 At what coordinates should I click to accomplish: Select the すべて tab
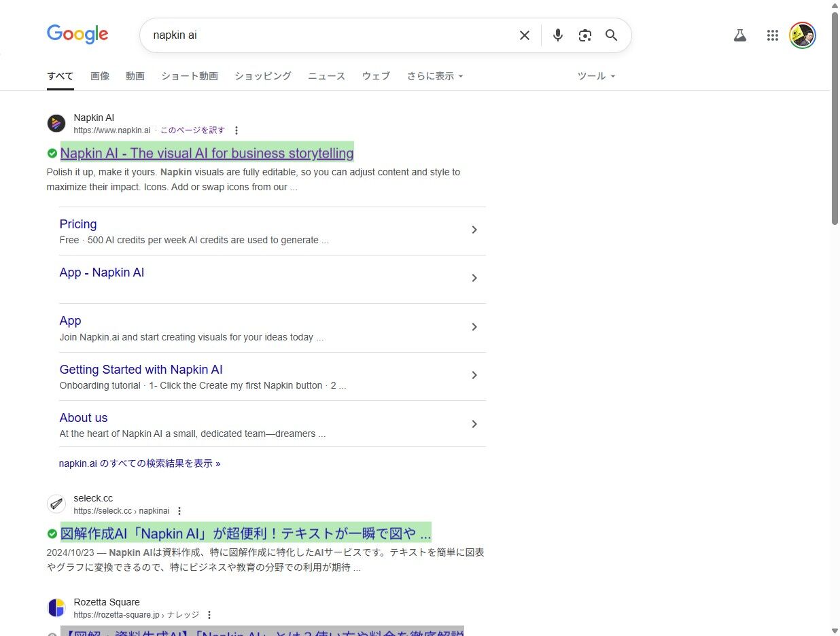[60, 76]
